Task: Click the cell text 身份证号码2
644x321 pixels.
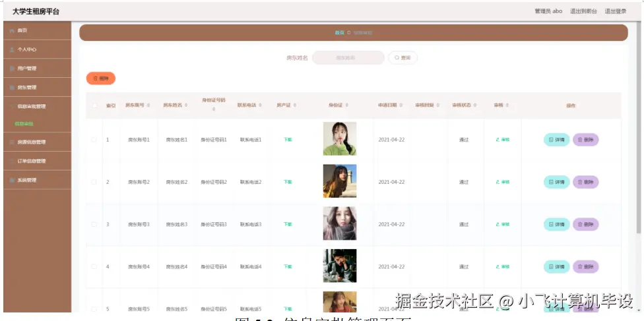Action: (214, 182)
